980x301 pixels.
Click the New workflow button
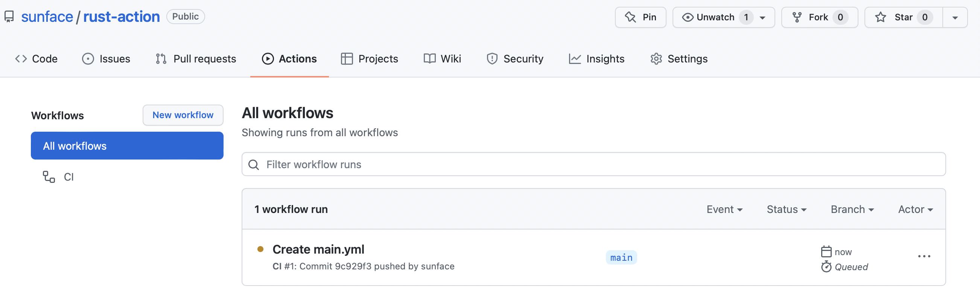click(x=183, y=115)
